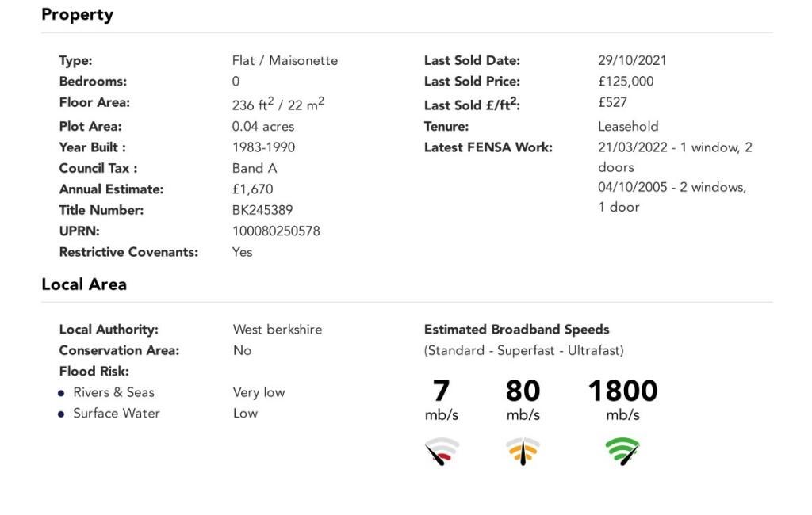Screen dimensions: 812x515
Task: Select the UPRN value 100080250578
Action: 276,231
